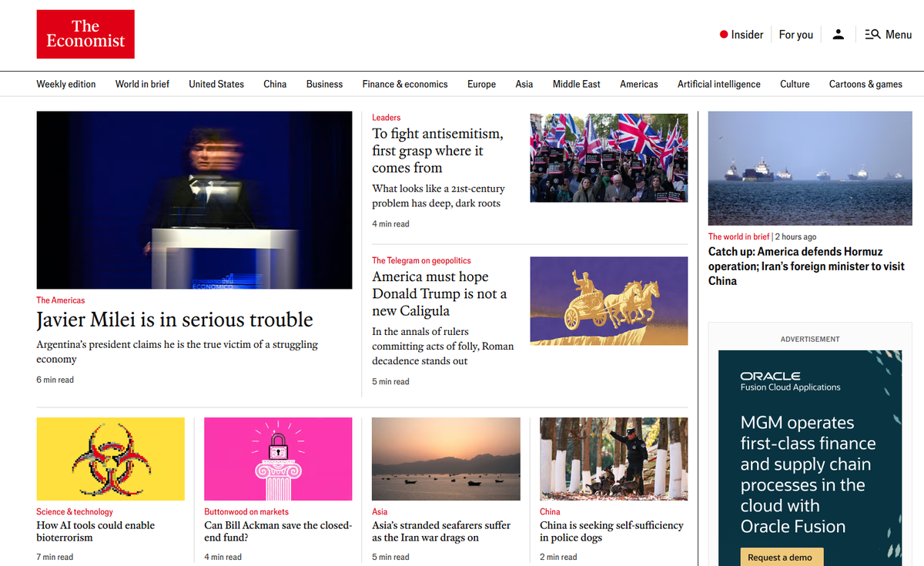Image resolution: width=924 pixels, height=566 pixels.
Task: Click 'Science & technology' section label
Action: (x=75, y=511)
